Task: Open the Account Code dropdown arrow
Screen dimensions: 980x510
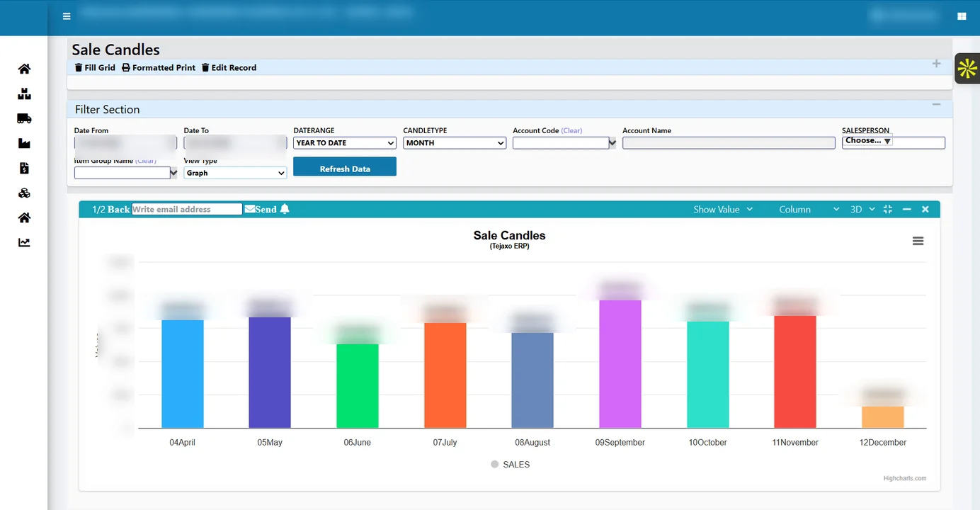Action: point(612,143)
